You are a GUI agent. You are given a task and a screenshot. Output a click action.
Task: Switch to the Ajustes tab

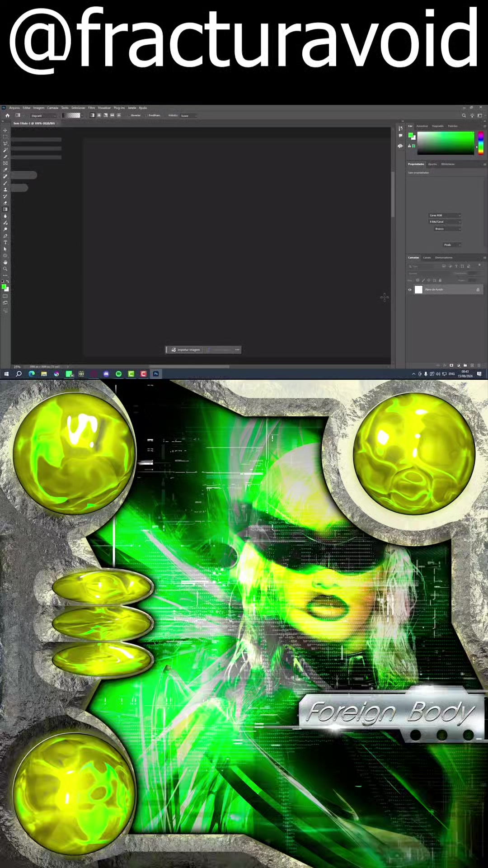point(432,164)
